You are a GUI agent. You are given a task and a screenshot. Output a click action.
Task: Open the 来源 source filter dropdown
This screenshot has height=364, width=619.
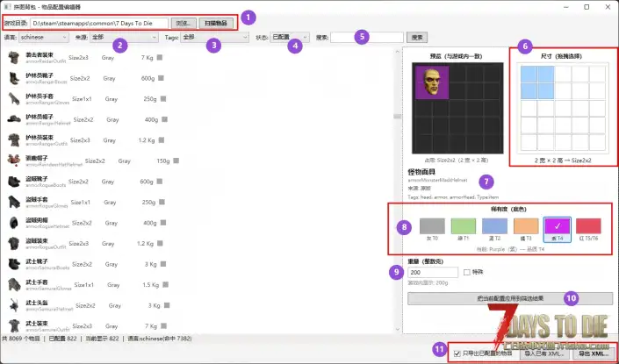point(124,38)
